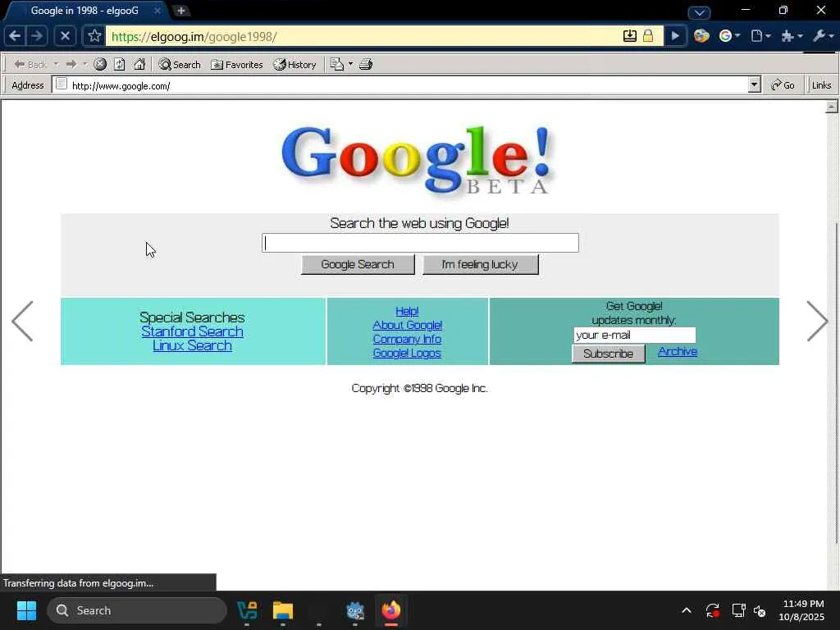The width and height of the screenshot is (840, 630).
Task: Click the retro IE Refresh icon
Action: 120,64
